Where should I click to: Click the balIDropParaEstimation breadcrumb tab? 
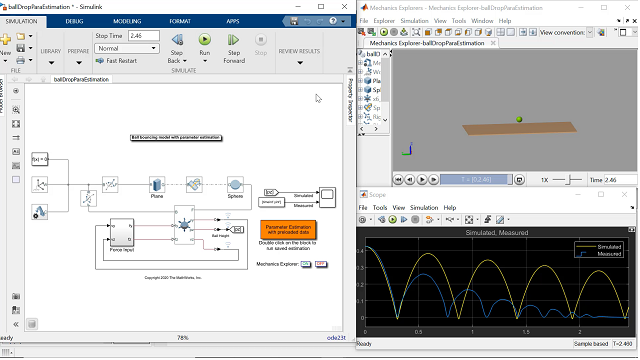[x=81, y=79]
